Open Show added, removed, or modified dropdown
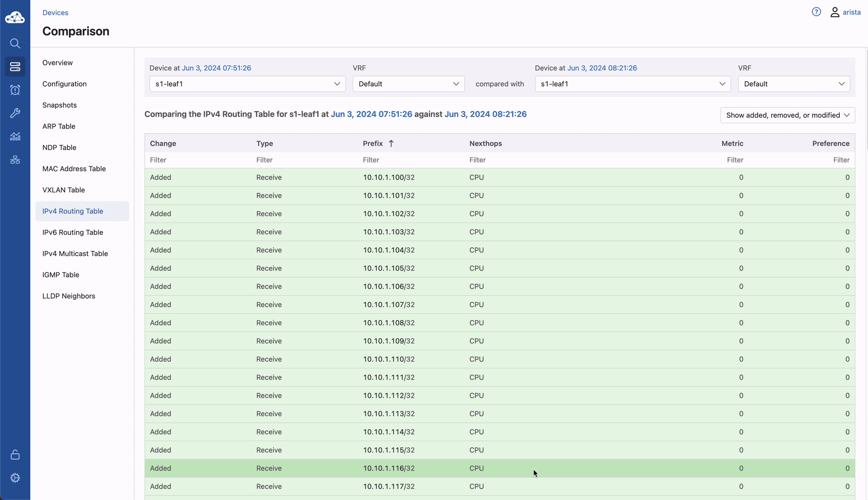868x500 pixels. pos(787,115)
